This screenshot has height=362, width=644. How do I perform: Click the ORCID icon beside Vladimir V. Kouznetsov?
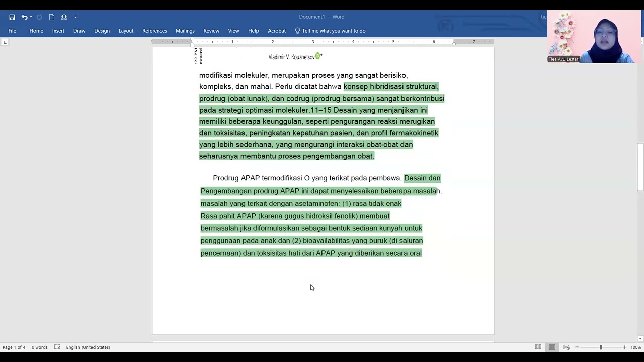(x=318, y=56)
